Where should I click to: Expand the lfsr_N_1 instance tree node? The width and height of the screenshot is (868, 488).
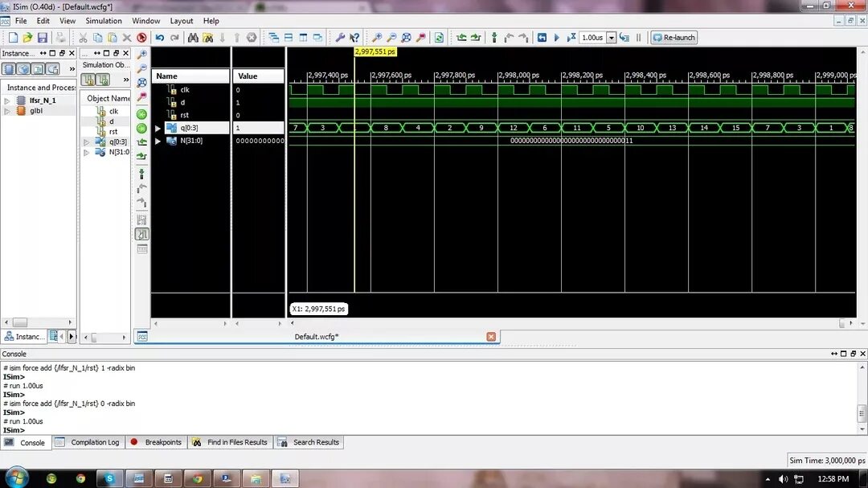click(x=7, y=100)
